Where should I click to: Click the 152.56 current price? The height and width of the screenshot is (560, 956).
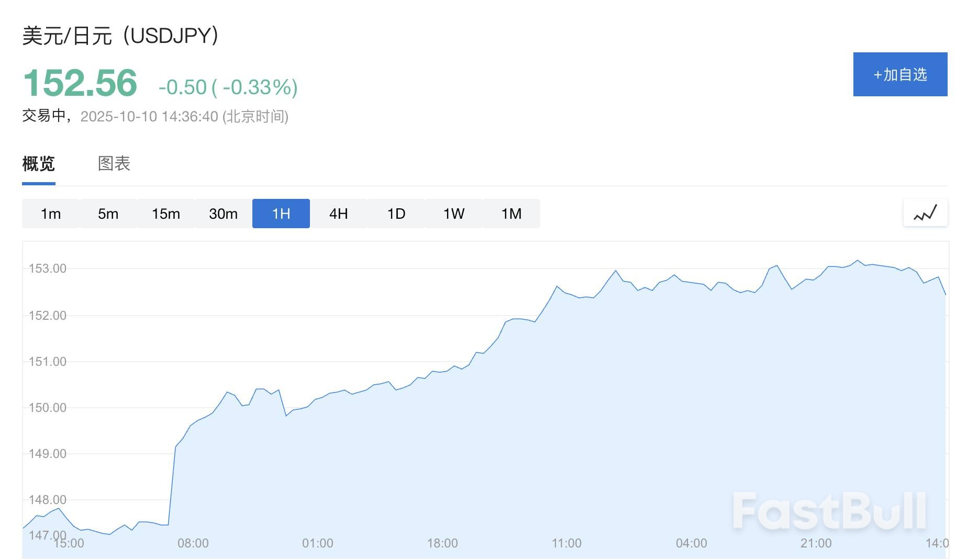[80, 83]
